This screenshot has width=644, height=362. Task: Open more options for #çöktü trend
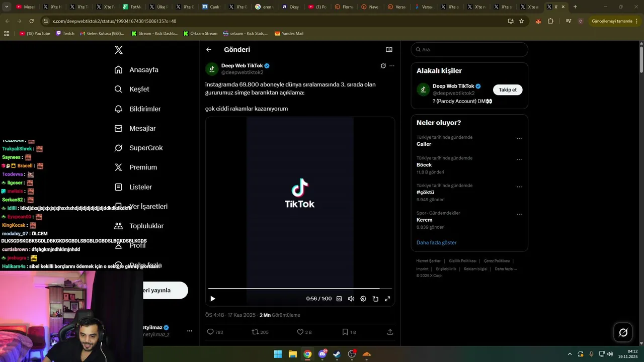coord(519,187)
